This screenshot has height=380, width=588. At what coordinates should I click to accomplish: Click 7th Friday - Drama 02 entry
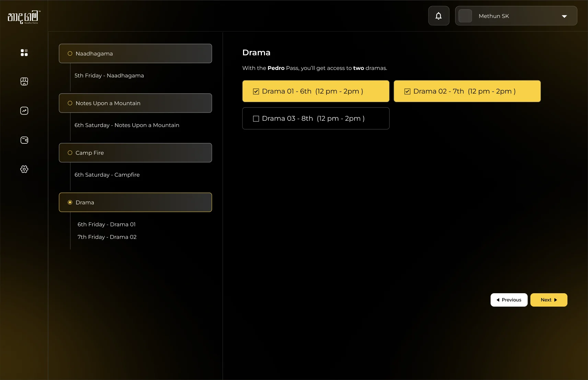click(x=107, y=237)
